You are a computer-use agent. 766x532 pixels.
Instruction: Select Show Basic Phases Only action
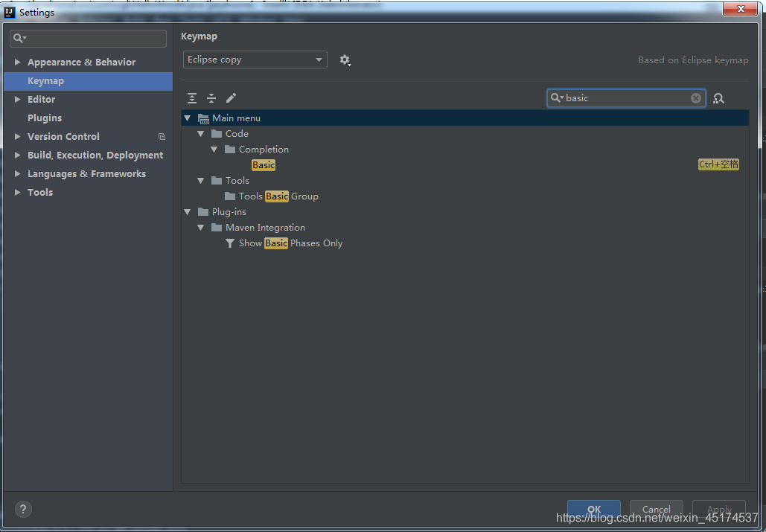[465, 243]
